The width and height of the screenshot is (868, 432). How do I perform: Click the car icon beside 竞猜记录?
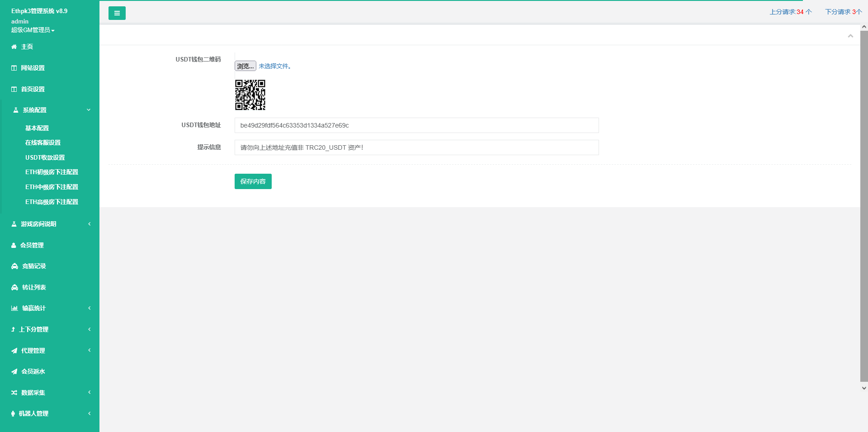15,266
